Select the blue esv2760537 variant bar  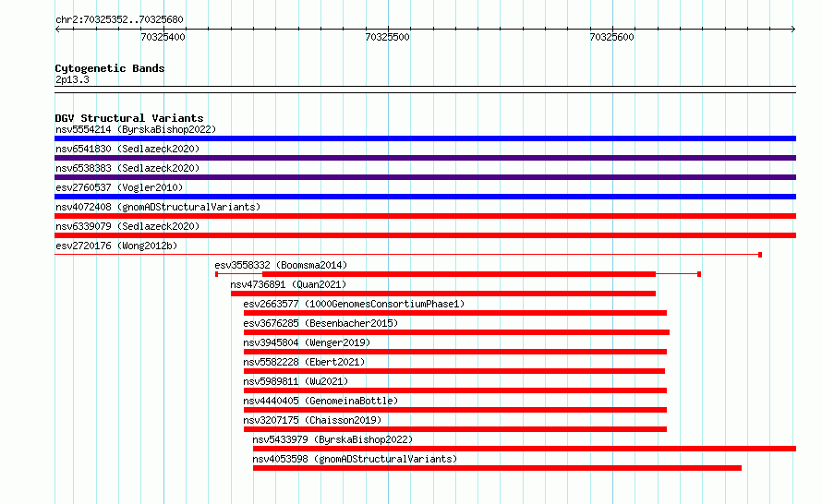coord(425,197)
